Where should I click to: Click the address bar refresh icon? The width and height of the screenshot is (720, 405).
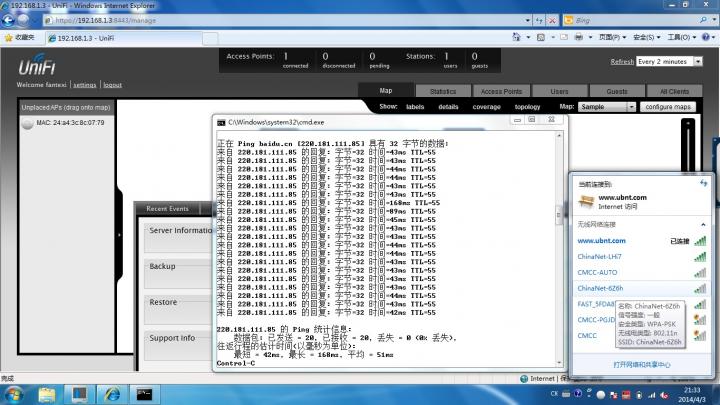(x=539, y=20)
